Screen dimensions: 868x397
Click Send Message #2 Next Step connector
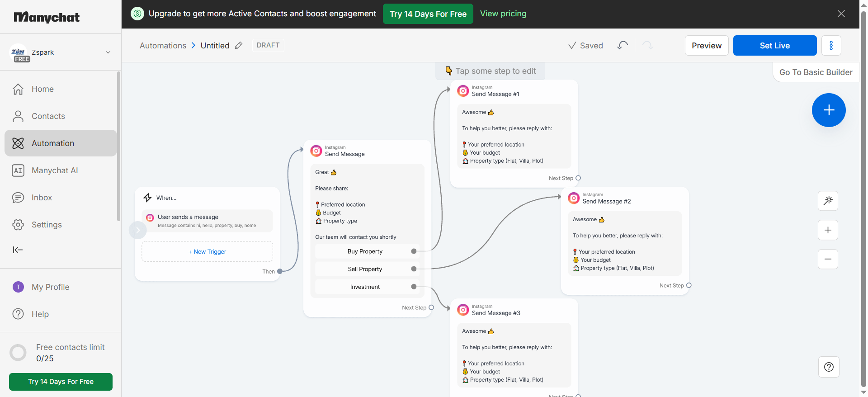click(689, 285)
